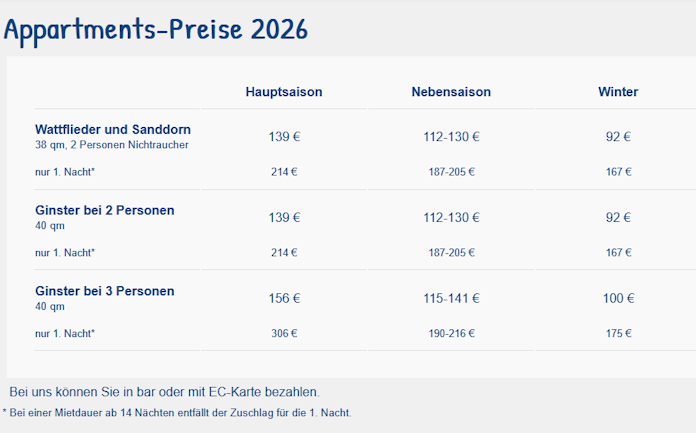Click the Appartments-Preise 2026 heading
Viewport: 696px width, 433px height.
pyautogui.click(x=155, y=29)
